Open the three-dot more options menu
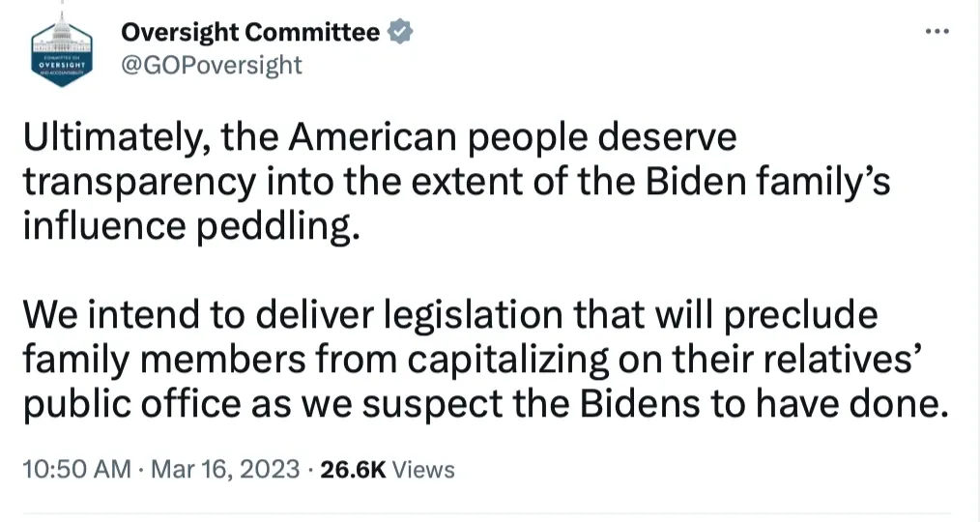This screenshot has height=522, width=980. click(x=937, y=31)
